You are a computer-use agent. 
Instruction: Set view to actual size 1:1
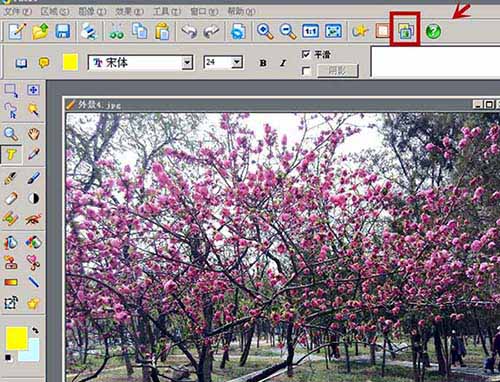310,31
